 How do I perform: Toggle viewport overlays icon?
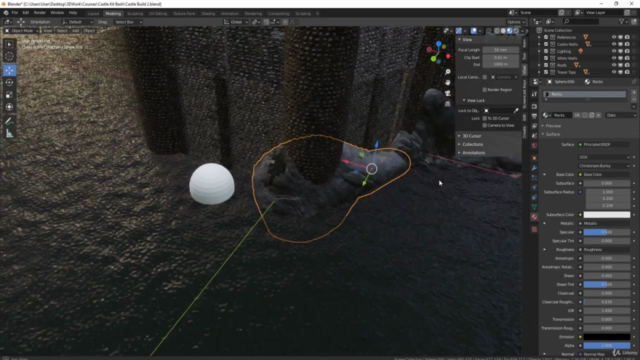point(473,31)
